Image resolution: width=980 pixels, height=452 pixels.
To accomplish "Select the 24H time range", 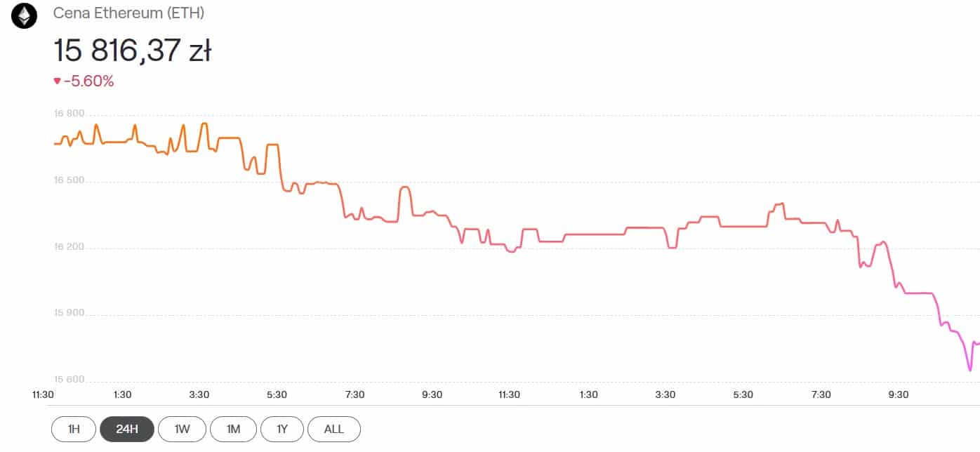I will 127,429.
